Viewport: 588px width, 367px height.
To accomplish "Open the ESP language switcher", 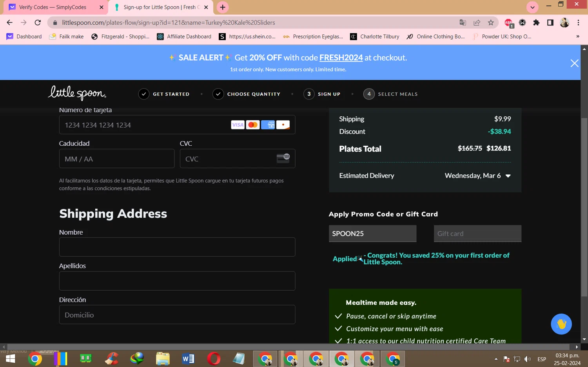I will [x=542, y=359].
